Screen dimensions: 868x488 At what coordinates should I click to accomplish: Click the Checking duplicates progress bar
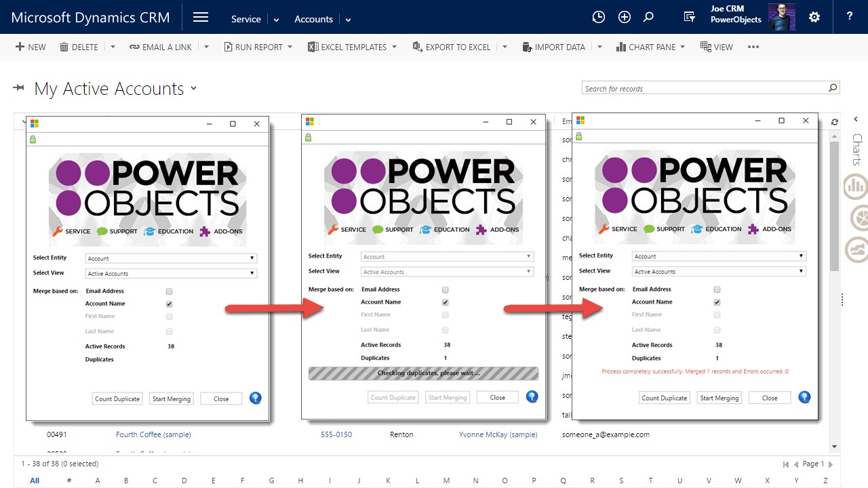point(423,373)
